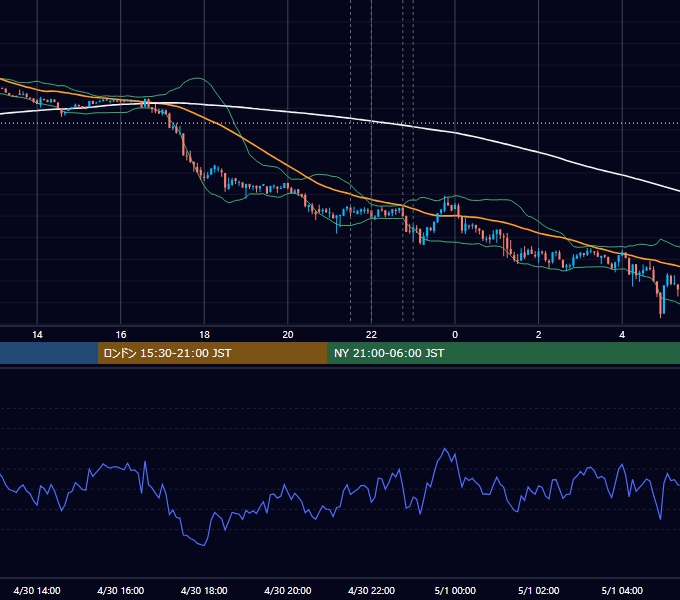Click the 5/1 00:00 date label
Screen dimensions: 680x600
pyautogui.click(x=455, y=590)
